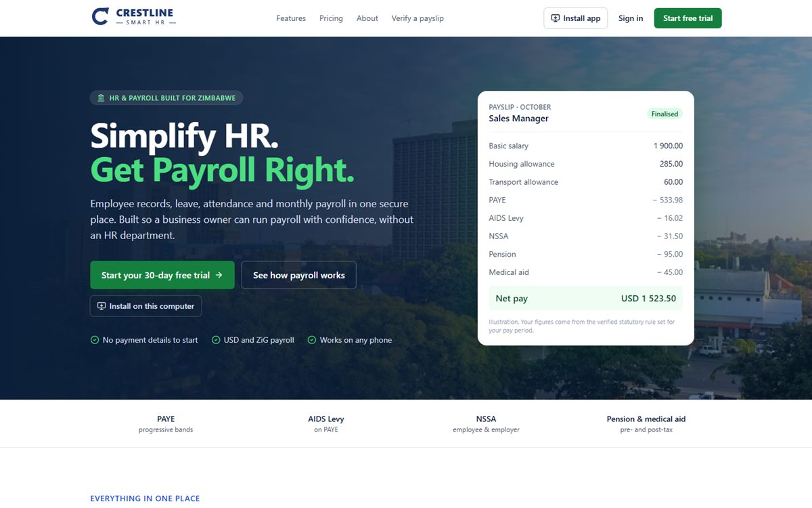Click the Pension label on the payslip
The height and width of the screenshot is (508, 812).
[503, 255]
